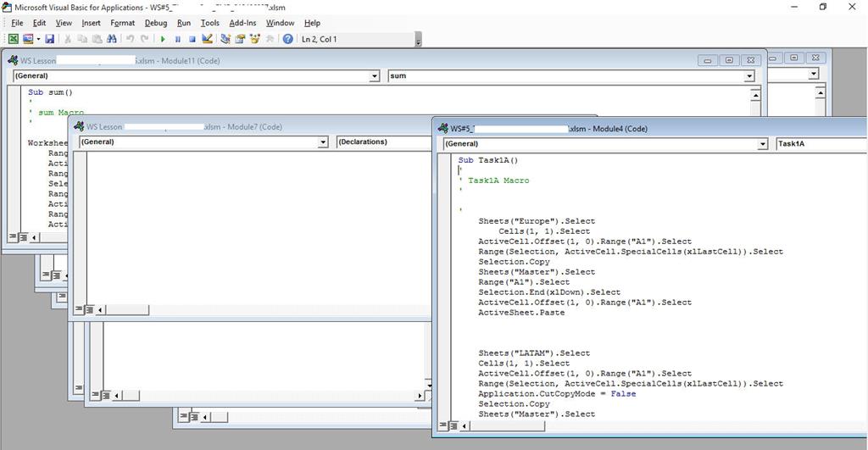Open the Object Browser icon

tap(255, 39)
